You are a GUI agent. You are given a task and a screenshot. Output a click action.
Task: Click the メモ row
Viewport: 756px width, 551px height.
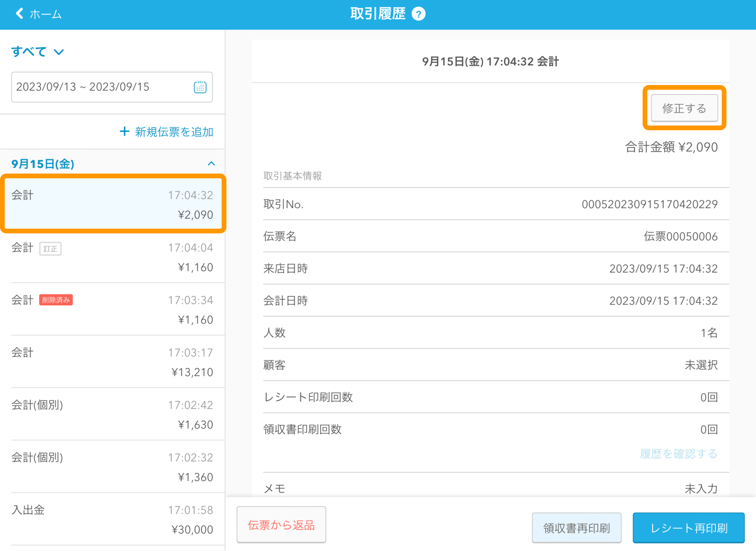490,488
